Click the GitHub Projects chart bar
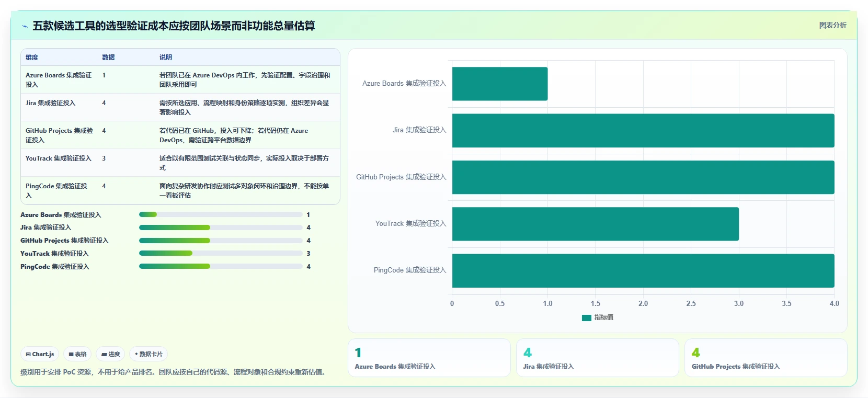 point(643,177)
